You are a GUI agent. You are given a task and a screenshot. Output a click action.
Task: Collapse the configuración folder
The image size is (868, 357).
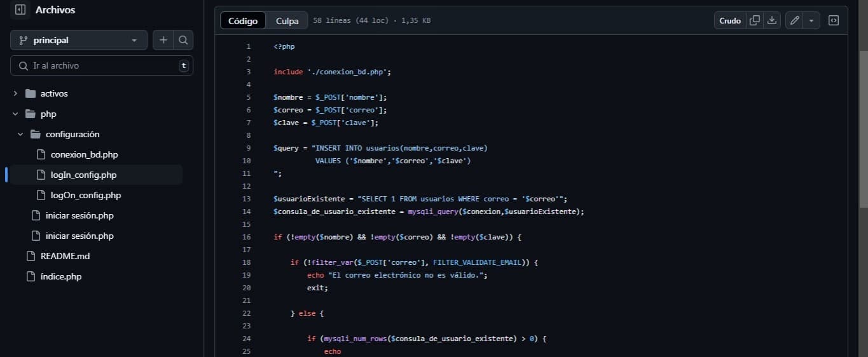click(x=20, y=134)
